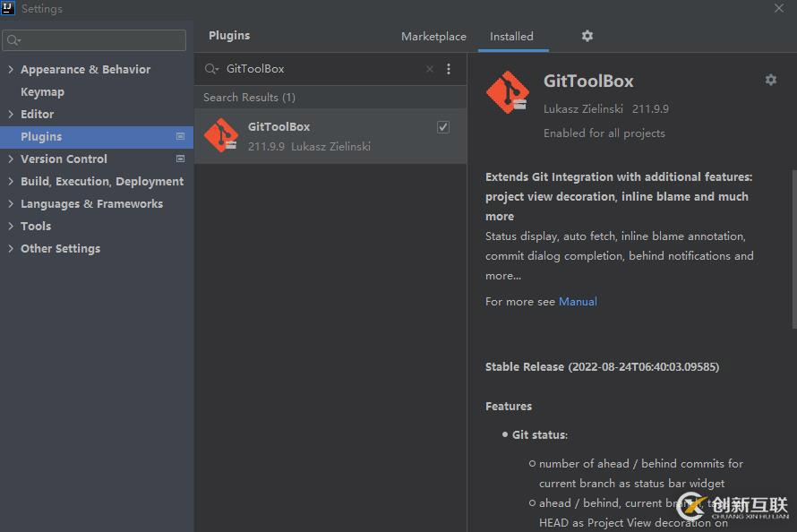The image size is (797, 532).
Task: Click the 'Plugins' page heading
Action: click(229, 36)
